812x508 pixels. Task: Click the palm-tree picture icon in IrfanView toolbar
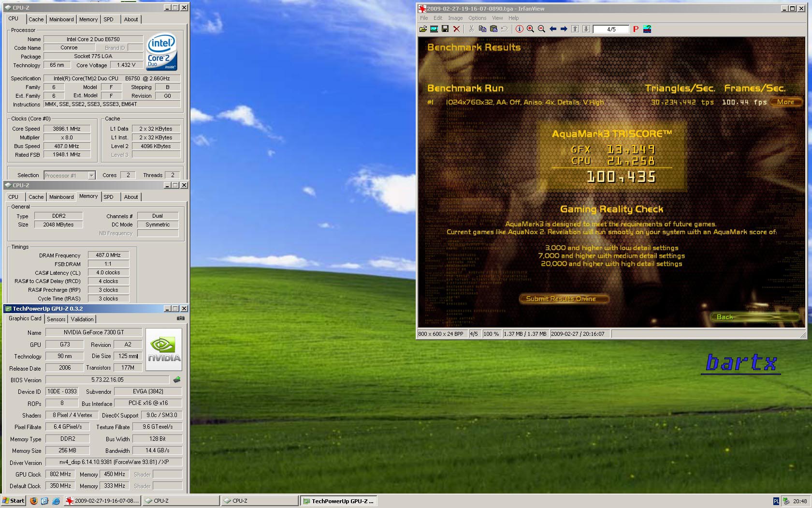[x=647, y=29]
